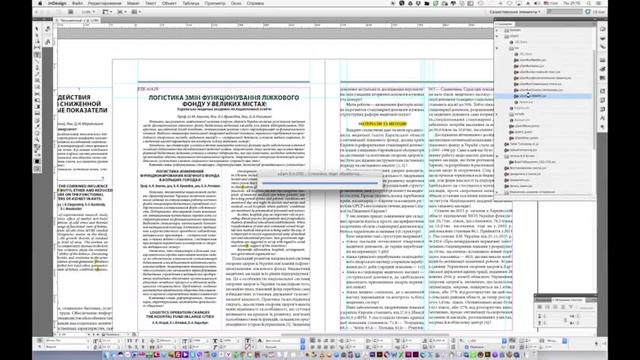640x360 pixels.
Task: Open the Таблица menu
Action: click(x=191, y=3)
